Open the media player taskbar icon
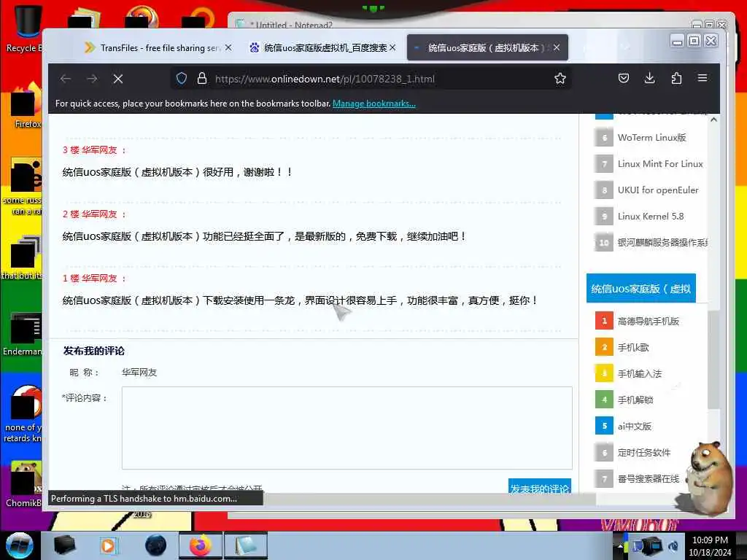 tap(109, 545)
